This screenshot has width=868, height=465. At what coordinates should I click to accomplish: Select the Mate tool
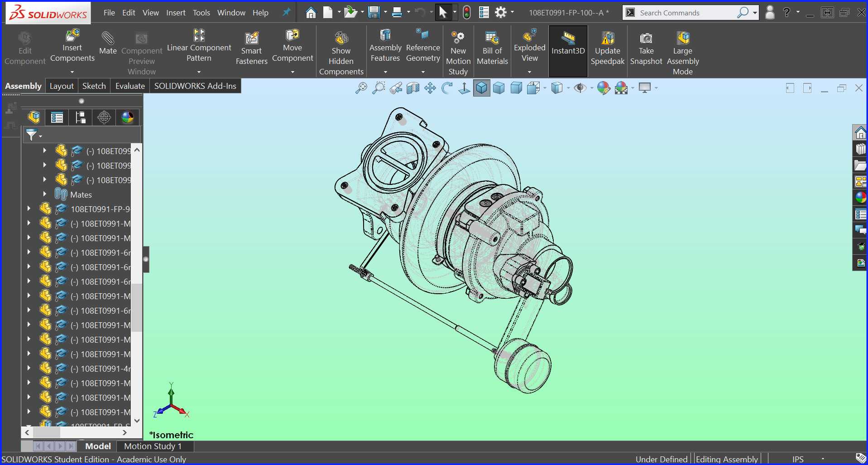click(x=108, y=44)
